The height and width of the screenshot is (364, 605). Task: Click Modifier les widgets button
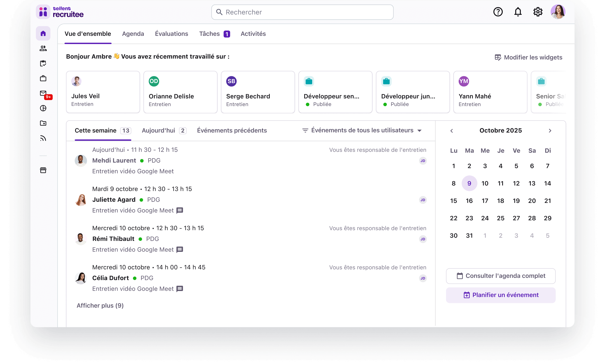pyautogui.click(x=528, y=57)
